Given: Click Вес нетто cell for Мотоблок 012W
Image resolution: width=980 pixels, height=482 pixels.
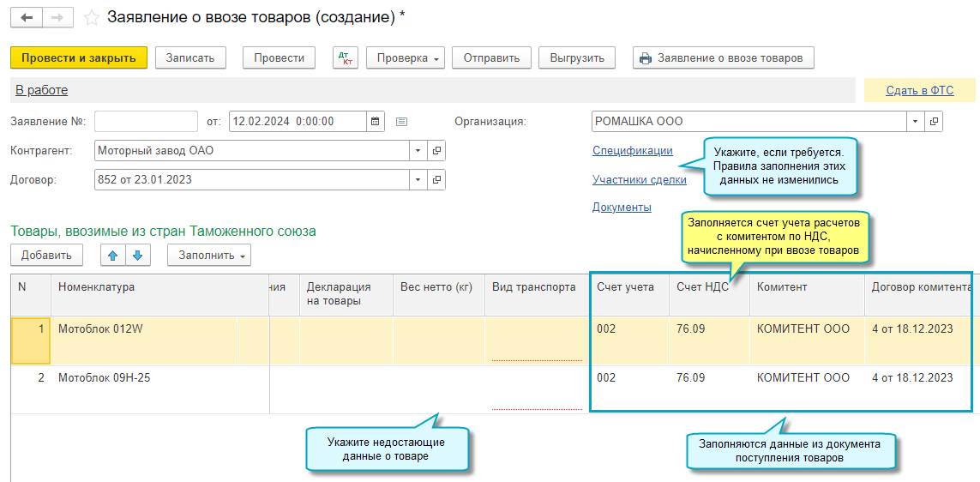Looking at the screenshot, I should click(x=439, y=340).
